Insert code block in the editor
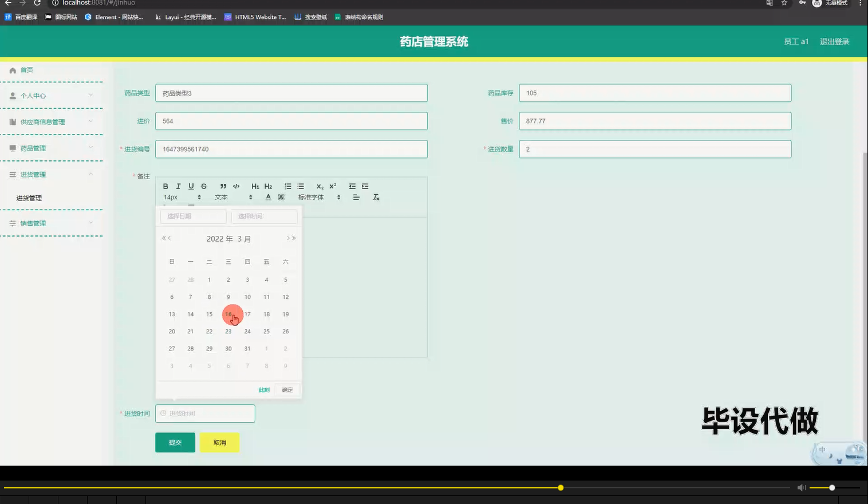This screenshot has height=504, width=868. pyautogui.click(x=236, y=186)
